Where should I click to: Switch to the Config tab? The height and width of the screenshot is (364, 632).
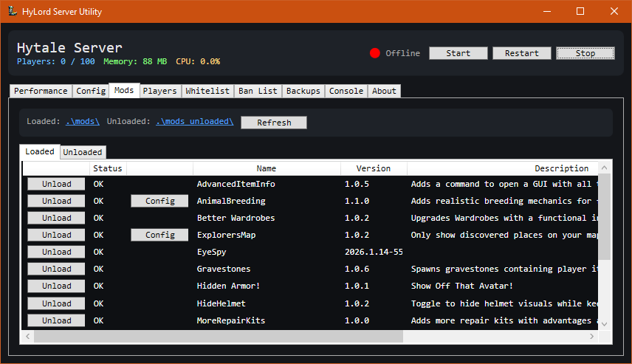[x=91, y=91]
